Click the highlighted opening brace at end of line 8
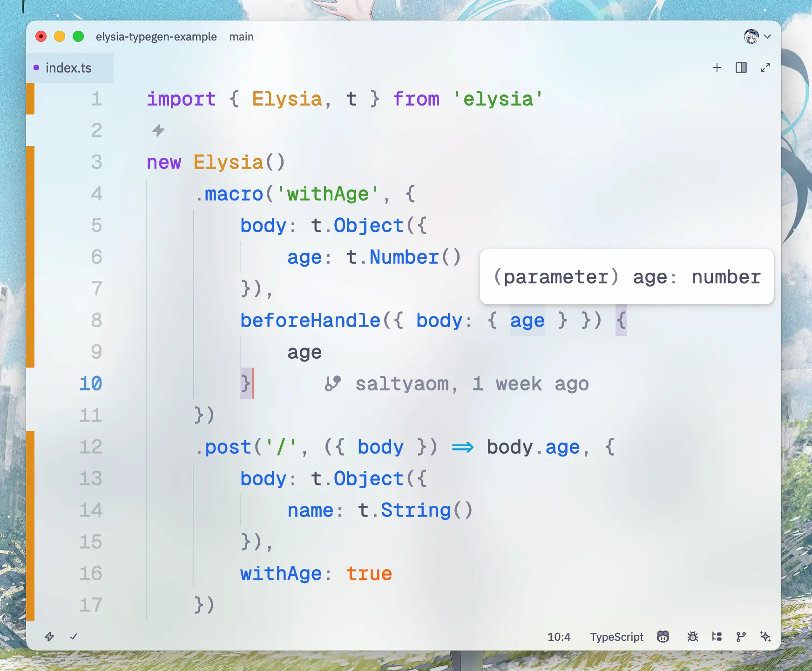The width and height of the screenshot is (812, 671). coord(621,321)
